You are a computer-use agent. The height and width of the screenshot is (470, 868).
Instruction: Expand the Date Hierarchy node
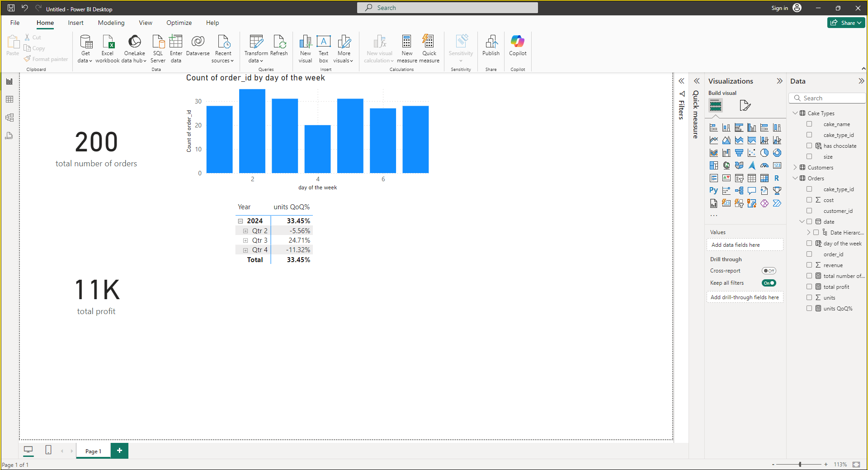[808, 233]
